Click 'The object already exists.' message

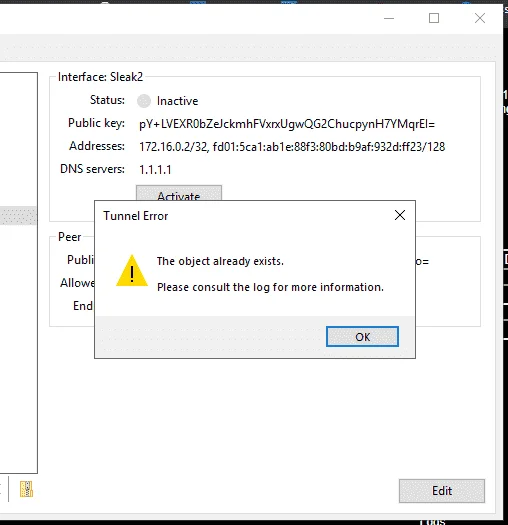[x=220, y=261]
